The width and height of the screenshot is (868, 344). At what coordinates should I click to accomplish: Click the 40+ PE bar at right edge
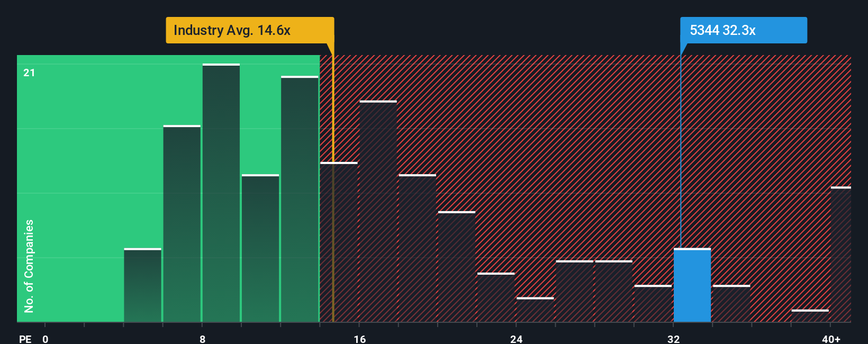[841, 255]
